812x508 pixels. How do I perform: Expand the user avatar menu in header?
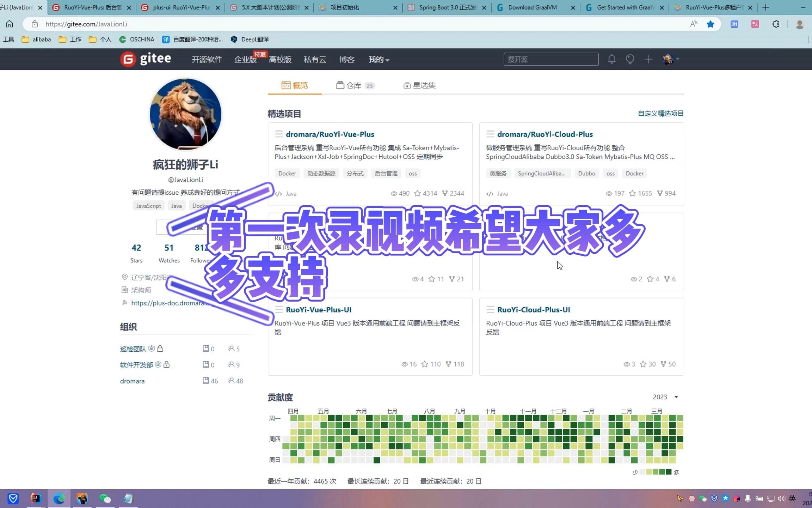pyautogui.click(x=670, y=59)
